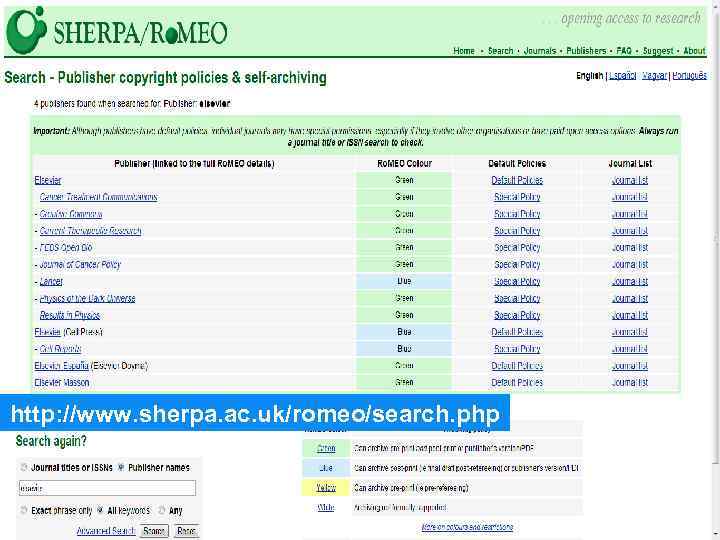Image resolution: width=720 pixels, height=540 pixels.
Task: Open Results in Physics link
Action: click(70, 315)
